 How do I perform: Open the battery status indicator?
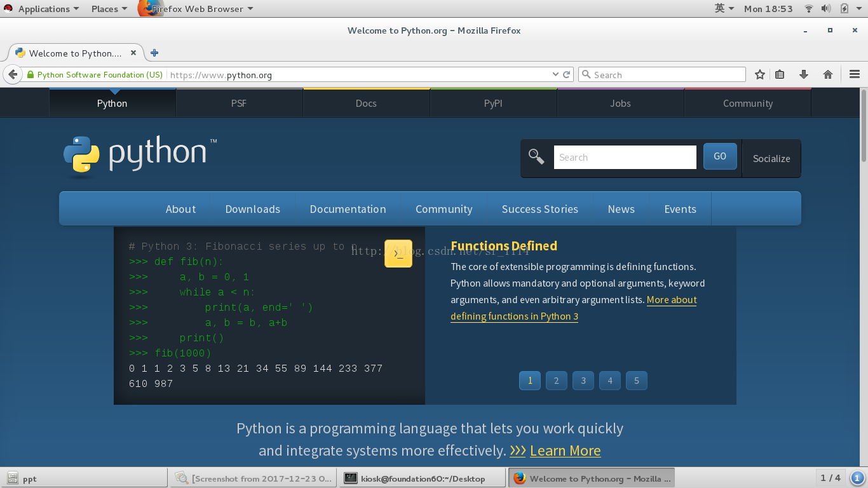coord(844,8)
